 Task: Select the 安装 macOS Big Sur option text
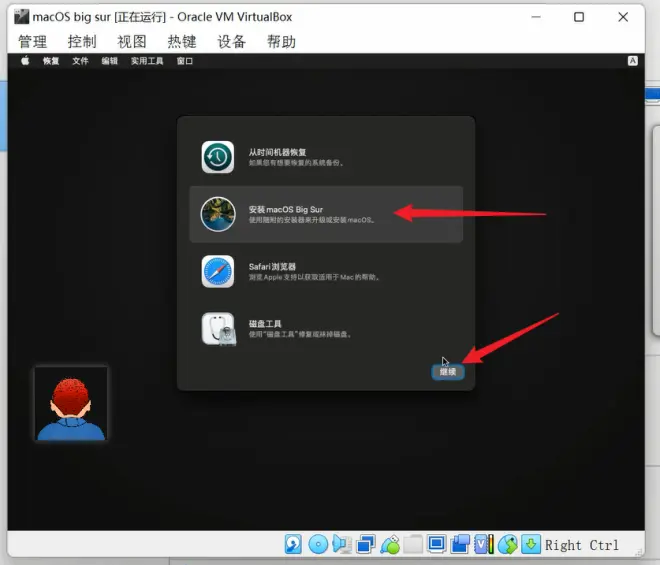(286, 210)
